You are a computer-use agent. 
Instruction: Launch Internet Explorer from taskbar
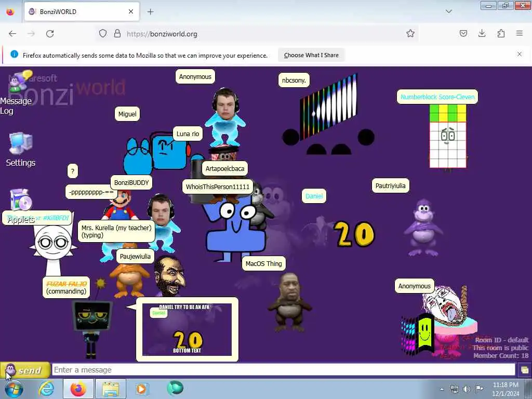coord(46,389)
